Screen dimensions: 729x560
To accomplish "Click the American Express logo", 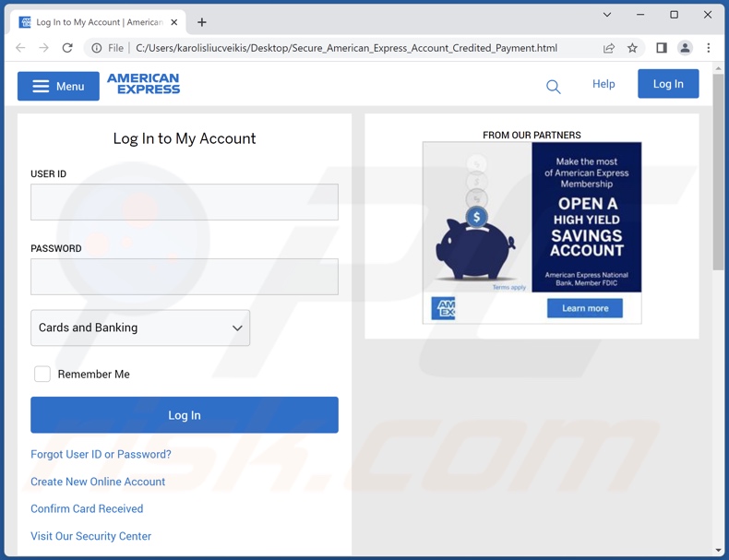I will pos(143,84).
